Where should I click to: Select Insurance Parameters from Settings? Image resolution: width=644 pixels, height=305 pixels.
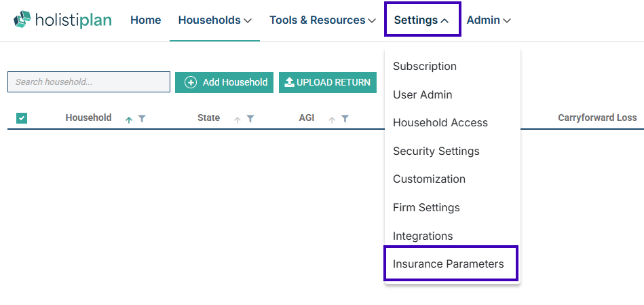coord(449,264)
